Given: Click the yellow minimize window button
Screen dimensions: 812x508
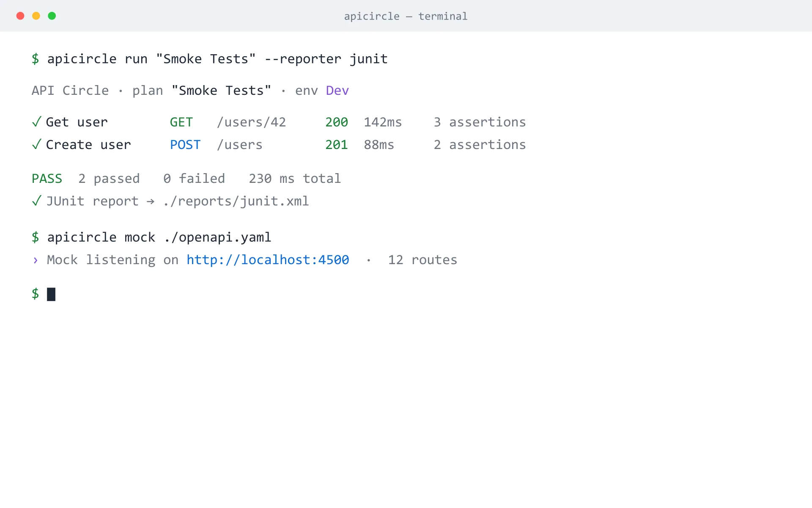Looking at the screenshot, I should (x=36, y=16).
